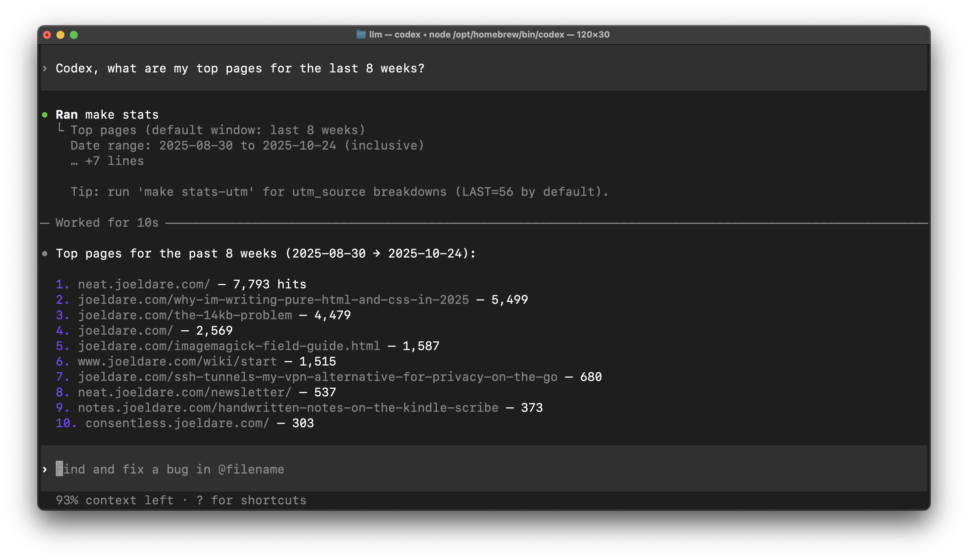968x560 pixels.
Task: Click the 'Worked for 10s' divider text
Action: 107,223
